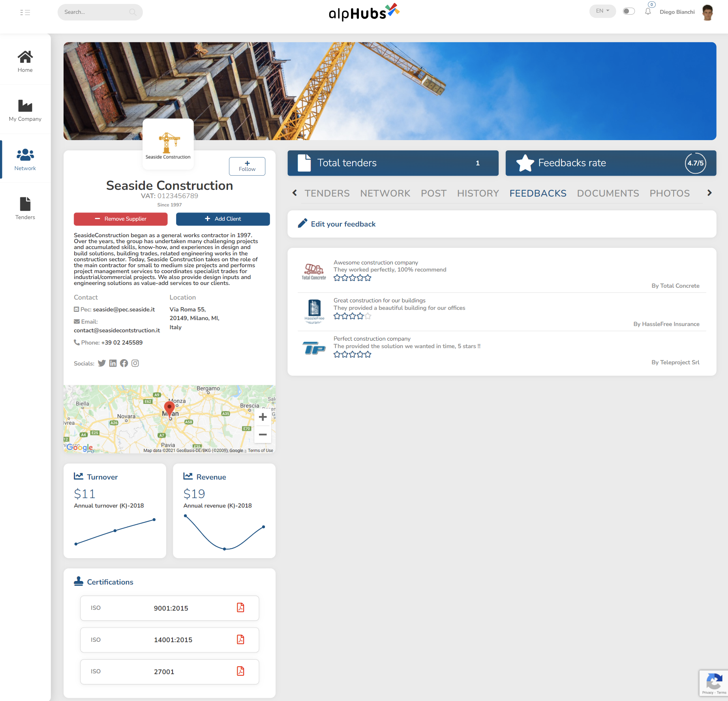Click the Total Concrete review star rating
728x701 pixels.
coord(352,278)
